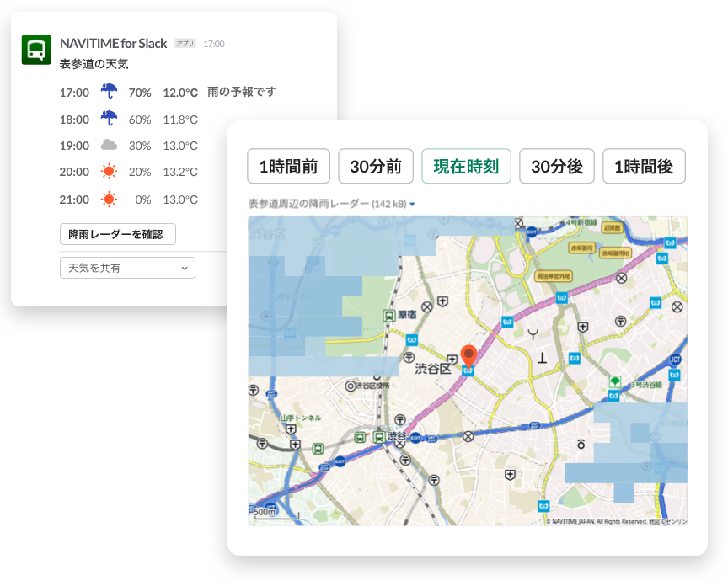Select the 現在時刻 time button
Image resolution: width=728 pixels, height=586 pixels.
[466, 166]
